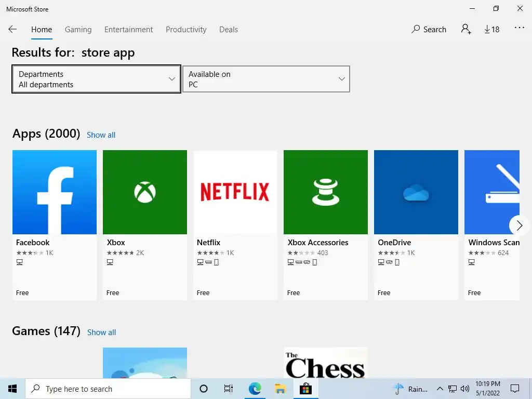Click the Facebook app title
The width and height of the screenshot is (532, 399).
coord(33,243)
